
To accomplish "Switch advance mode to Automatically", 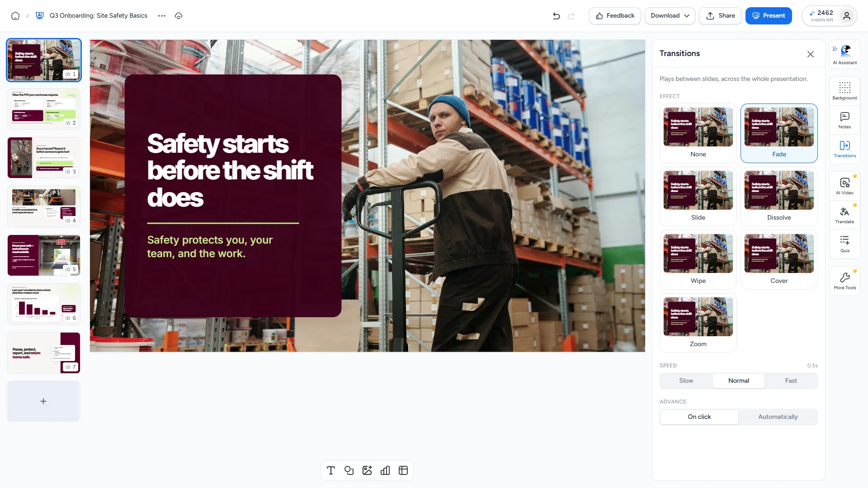I will pos(778,417).
